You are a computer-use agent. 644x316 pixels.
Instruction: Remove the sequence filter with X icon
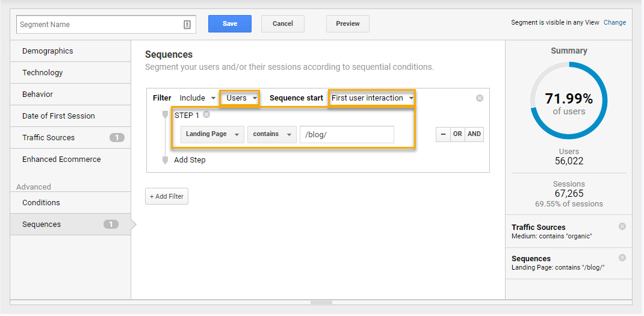click(x=480, y=98)
